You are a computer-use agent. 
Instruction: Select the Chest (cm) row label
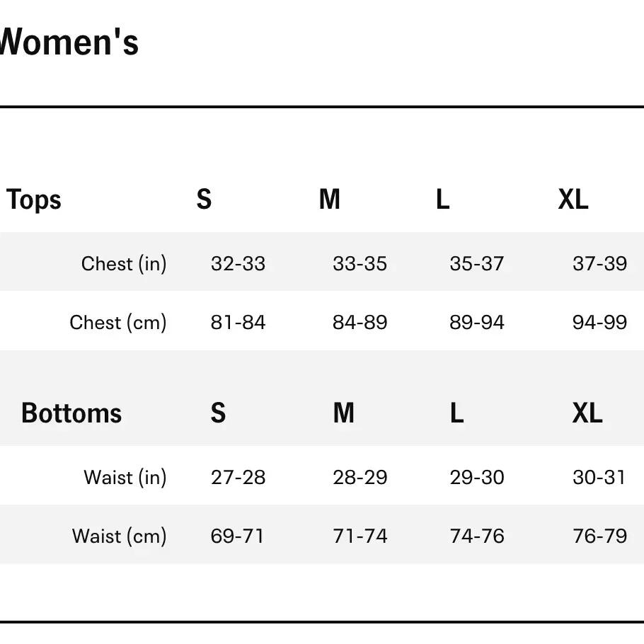tap(118, 323)
